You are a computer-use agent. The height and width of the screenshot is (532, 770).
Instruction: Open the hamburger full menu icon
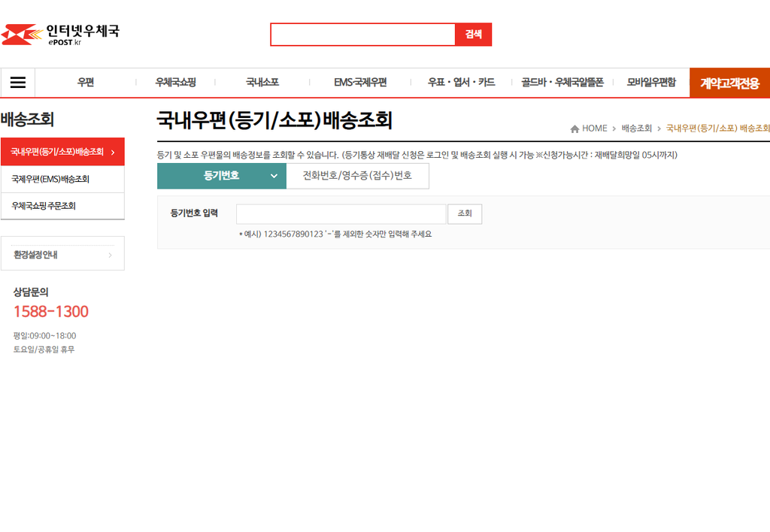pyautogui.click(x=18, y=83)
